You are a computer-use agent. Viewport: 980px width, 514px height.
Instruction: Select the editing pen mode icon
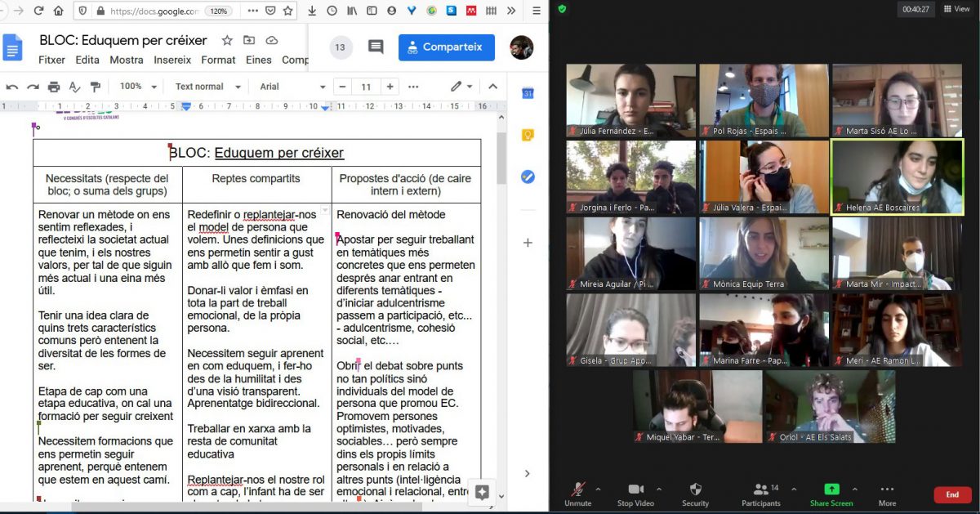pos(456,86)
